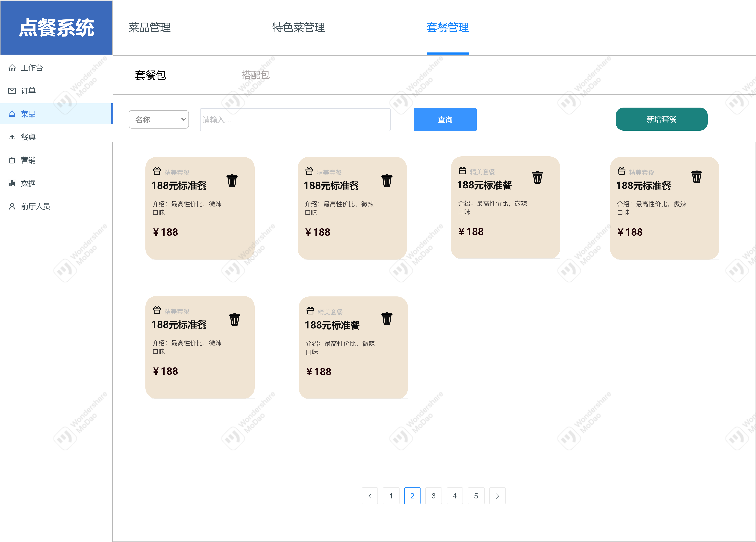
Task: Select the 套餐管理 tab
Action: pos(448,28)
